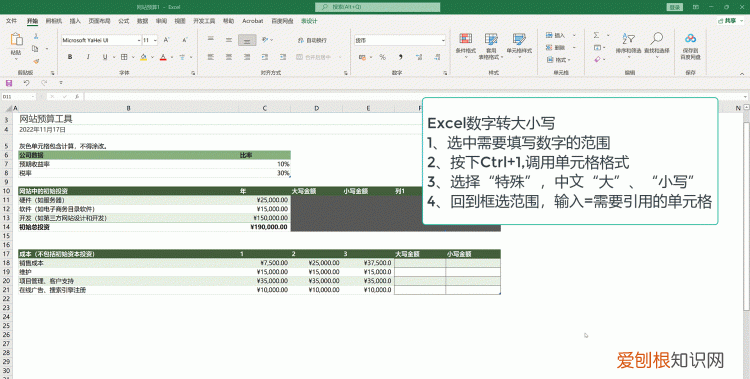Switch to the 插入 (Insert) tab
The height and width of the screenshot is (379, 750).
click(75, 21)
